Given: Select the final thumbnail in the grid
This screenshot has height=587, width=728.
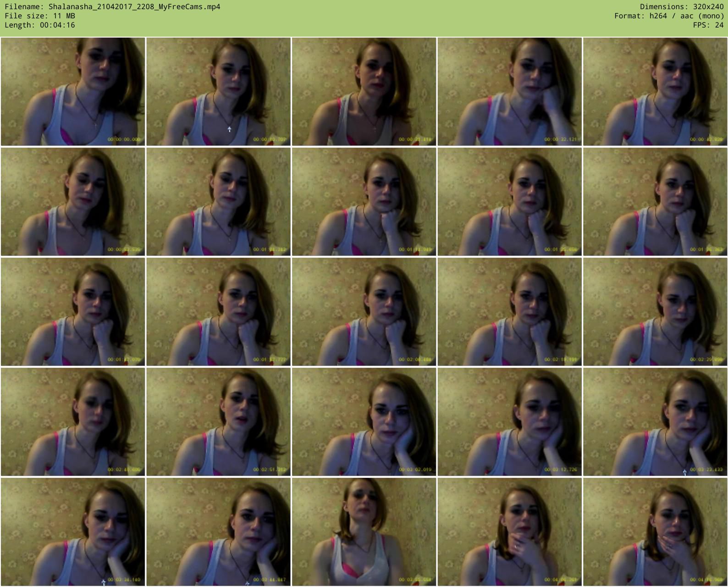Looking at the screenshot, I should 655,532.
